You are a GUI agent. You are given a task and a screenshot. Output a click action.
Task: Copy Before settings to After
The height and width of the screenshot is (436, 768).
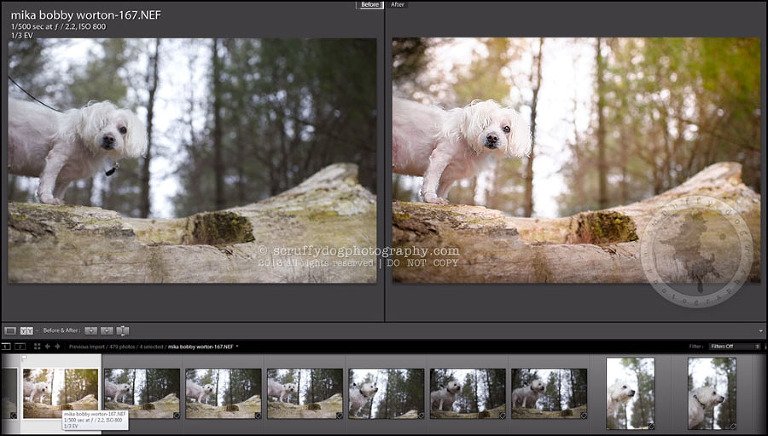[x=91, y=331]
